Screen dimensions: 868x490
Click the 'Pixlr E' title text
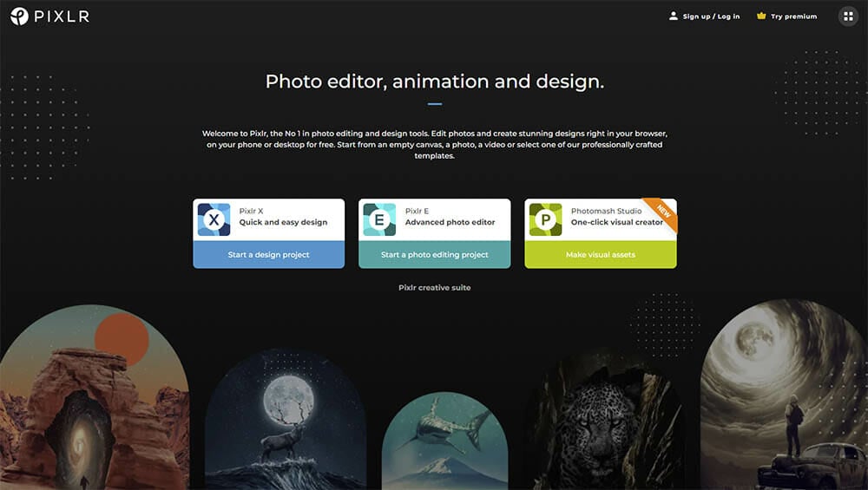[x=417, y=211]
